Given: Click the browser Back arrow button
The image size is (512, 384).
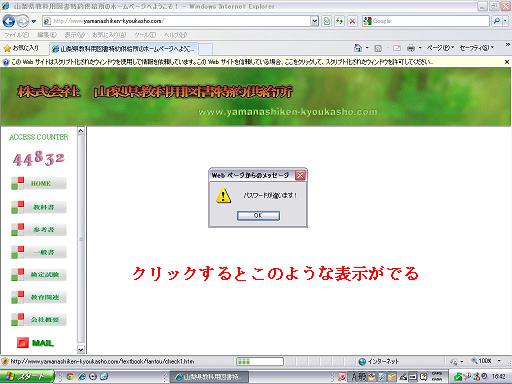Looking at the screenshot, I should click(x=9, y=21).
